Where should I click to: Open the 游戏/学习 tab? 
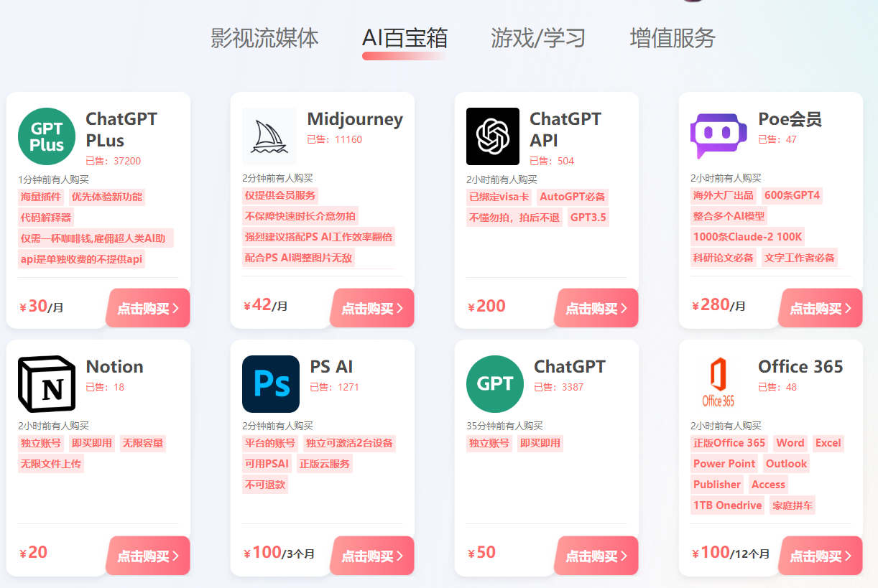538,37
